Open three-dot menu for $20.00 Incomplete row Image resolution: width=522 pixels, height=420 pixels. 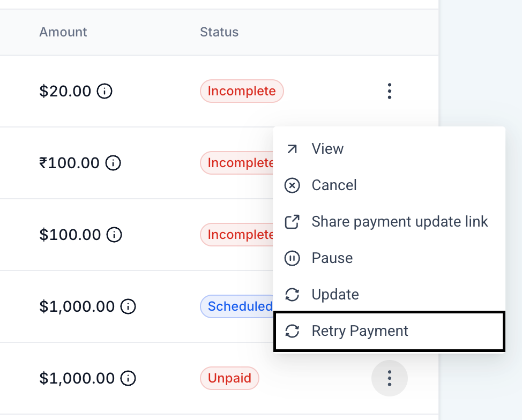pos(390,91)
